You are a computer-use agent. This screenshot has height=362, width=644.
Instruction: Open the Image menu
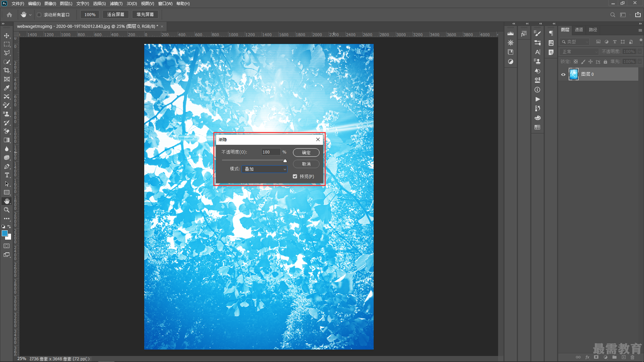coord(50,4)
